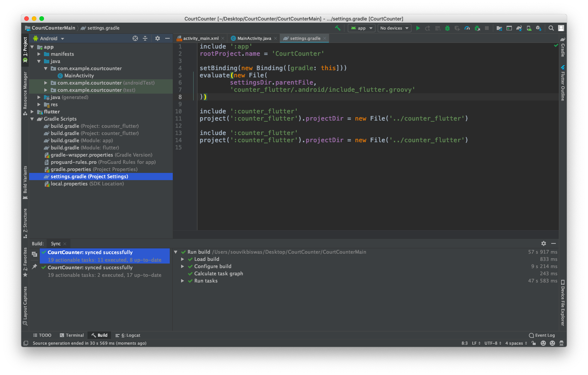Open the Device File Explorer side tab
This screenshot has width=588, height=375.
(563, 303)
